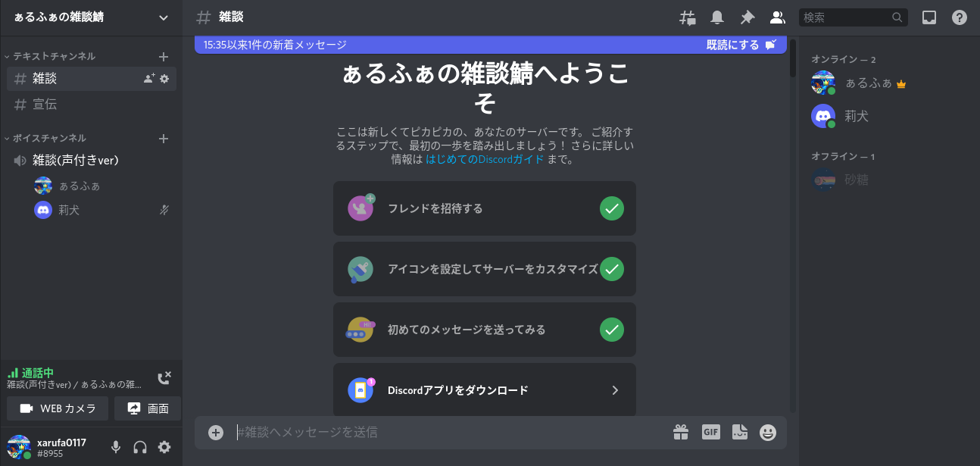Open 初めてのメッセージを送ってみる step
Screen dimensions: 980x466
485,330
